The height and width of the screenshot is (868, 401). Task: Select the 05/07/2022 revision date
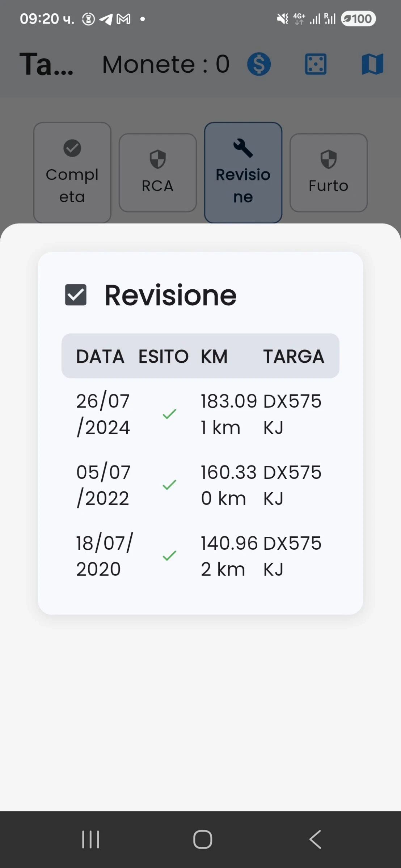click(103, 485)
